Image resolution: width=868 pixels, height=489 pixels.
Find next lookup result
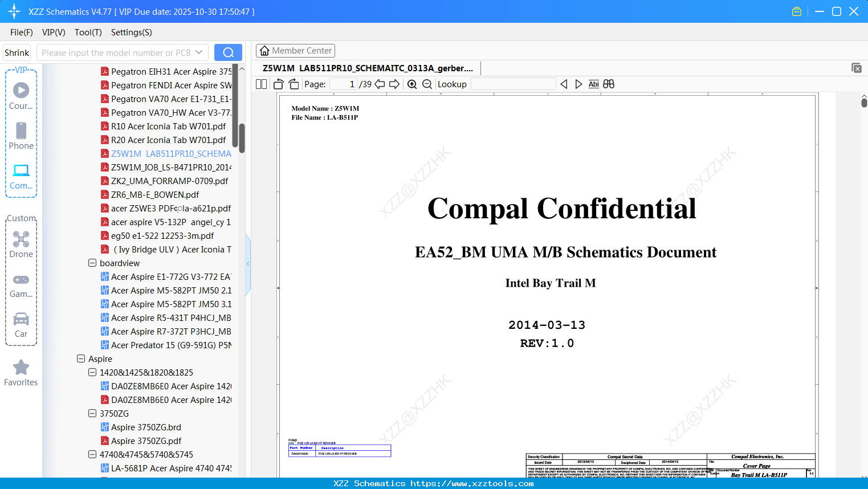(x=578, y=84)
